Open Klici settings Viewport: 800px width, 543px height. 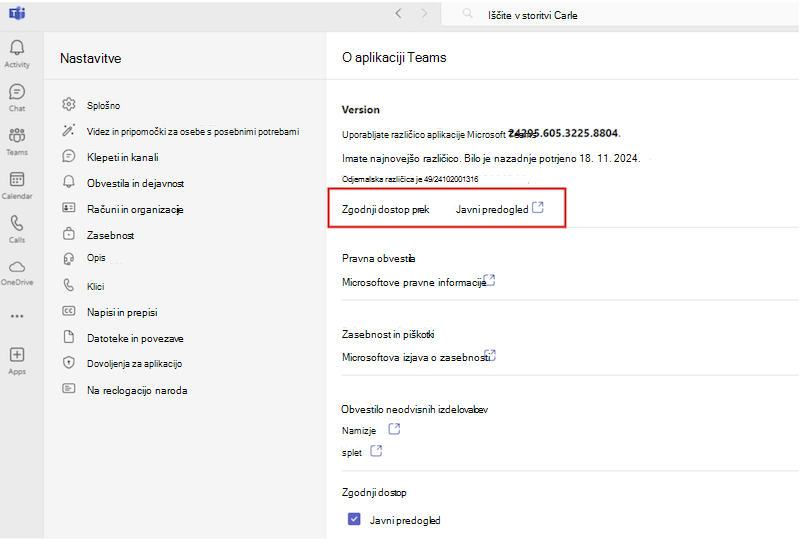click(x=95, y=287)
